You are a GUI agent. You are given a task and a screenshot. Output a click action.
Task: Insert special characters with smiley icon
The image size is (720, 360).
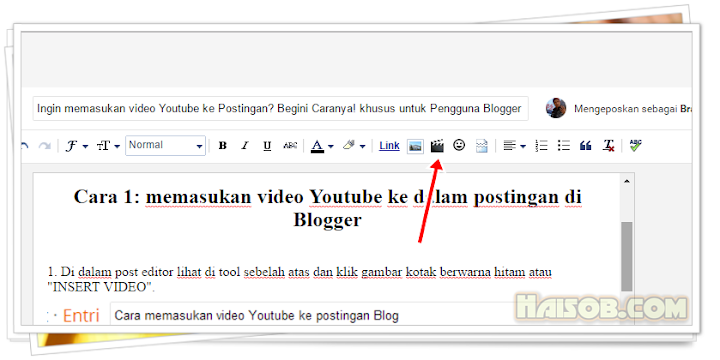pos(459,146)
